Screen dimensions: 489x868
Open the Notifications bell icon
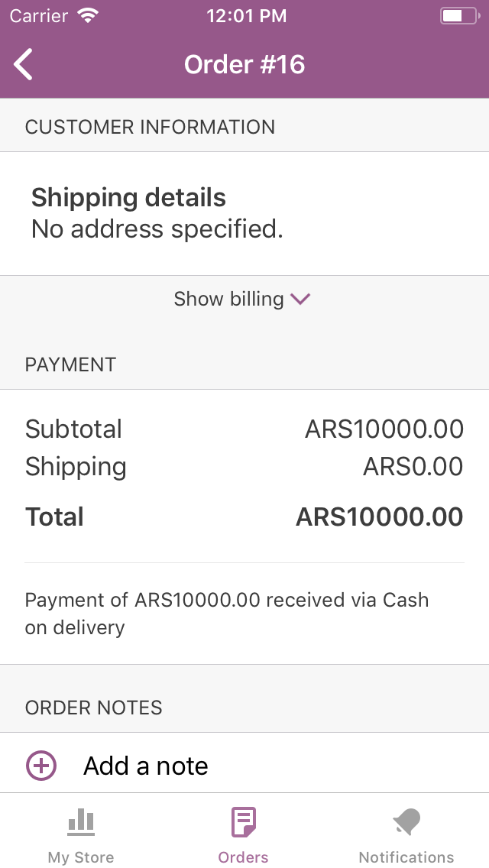pyautogui.click(x=406, y=821)
